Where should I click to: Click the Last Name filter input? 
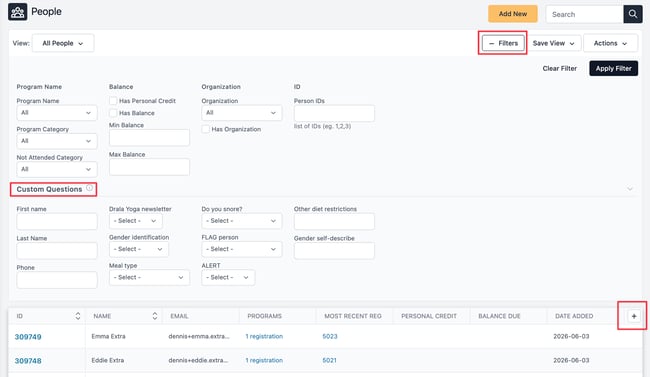57,251
